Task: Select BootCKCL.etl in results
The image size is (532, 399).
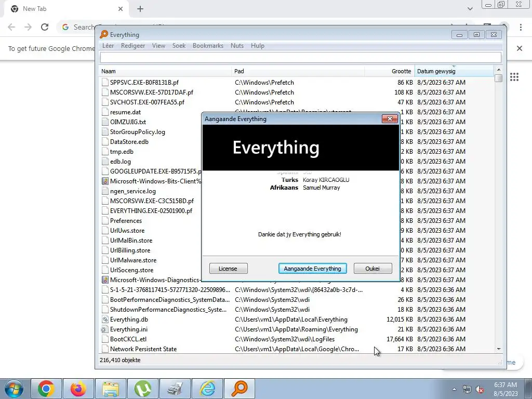Action: point(128,339)
